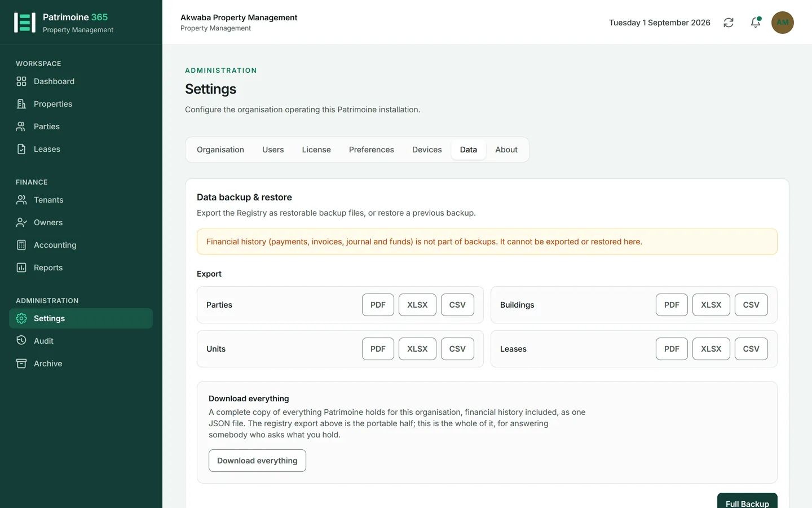Switch to the Users tab

(273, 150)
